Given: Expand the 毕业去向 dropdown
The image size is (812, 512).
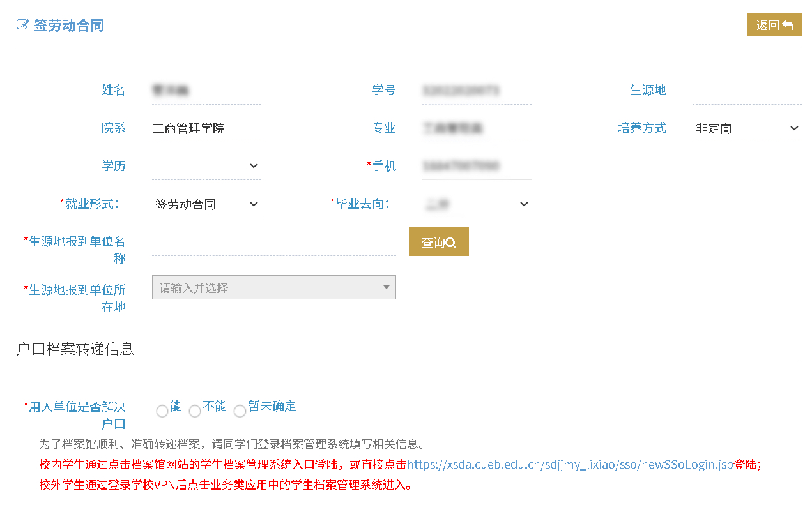Looking at the screenshot, I should [477, 204].
